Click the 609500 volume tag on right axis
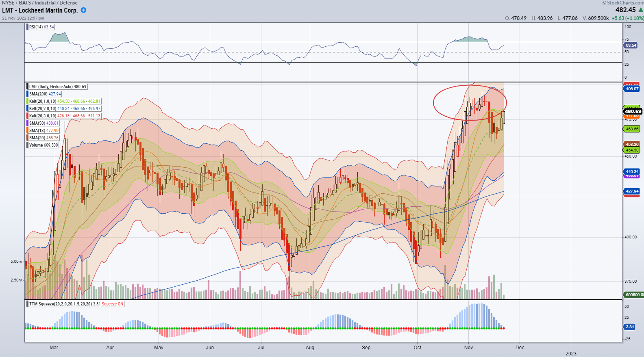 pyautogui.click(x=634, y=294)
